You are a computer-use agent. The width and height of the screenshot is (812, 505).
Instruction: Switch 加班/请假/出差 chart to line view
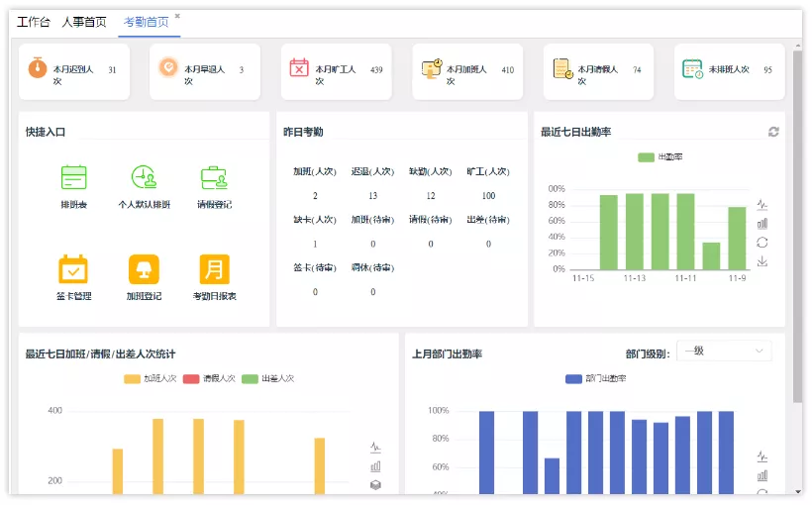pyautogui.click(x=375, y=447)
